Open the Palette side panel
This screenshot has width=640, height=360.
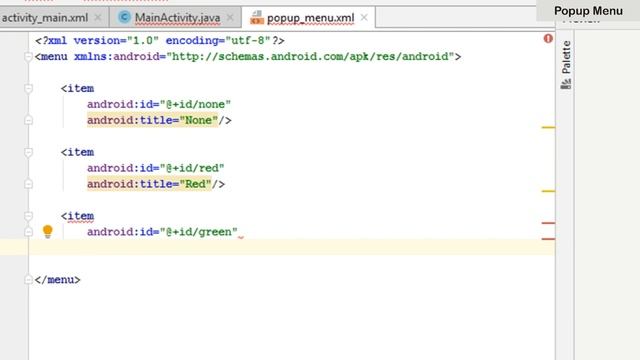coord(566,64)
